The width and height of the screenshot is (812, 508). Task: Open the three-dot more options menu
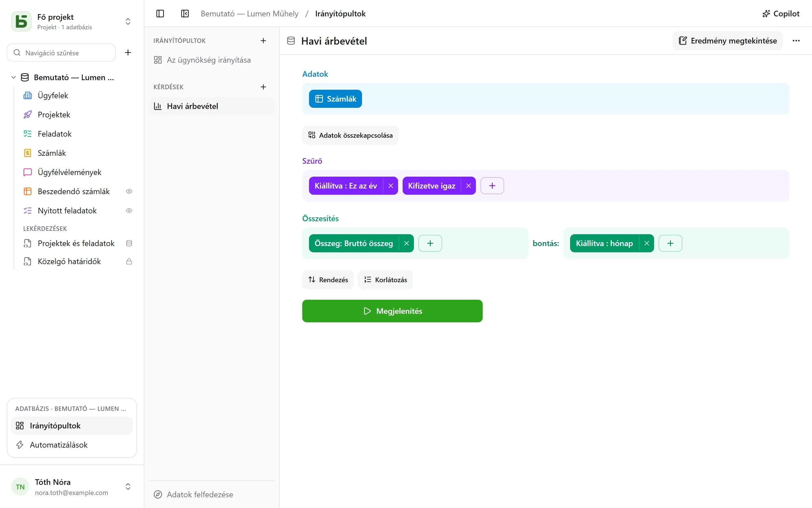[796, 41]
